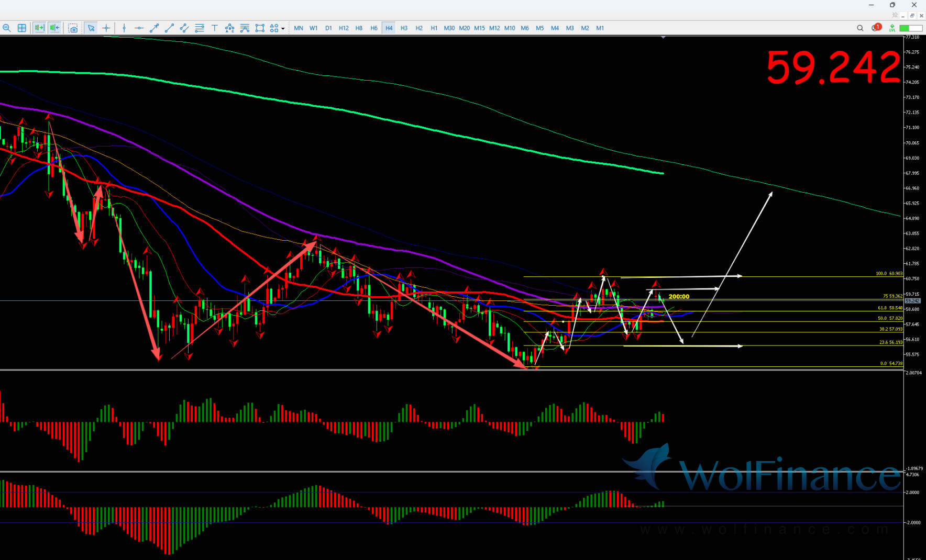Screen dimensions: 926x560
Task: Select the active H4 timeframe button
Action: click(389, 28)
